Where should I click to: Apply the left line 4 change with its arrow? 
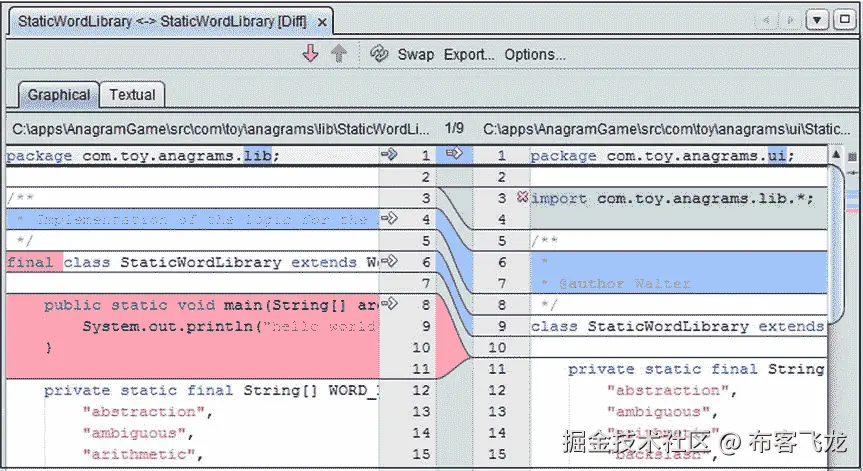click(x=389, y=218)
